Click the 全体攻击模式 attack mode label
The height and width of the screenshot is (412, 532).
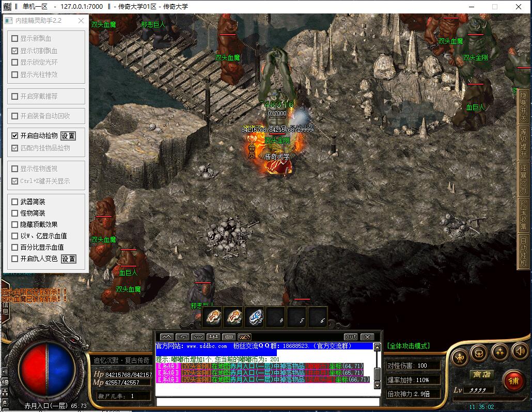pos(409,346)
